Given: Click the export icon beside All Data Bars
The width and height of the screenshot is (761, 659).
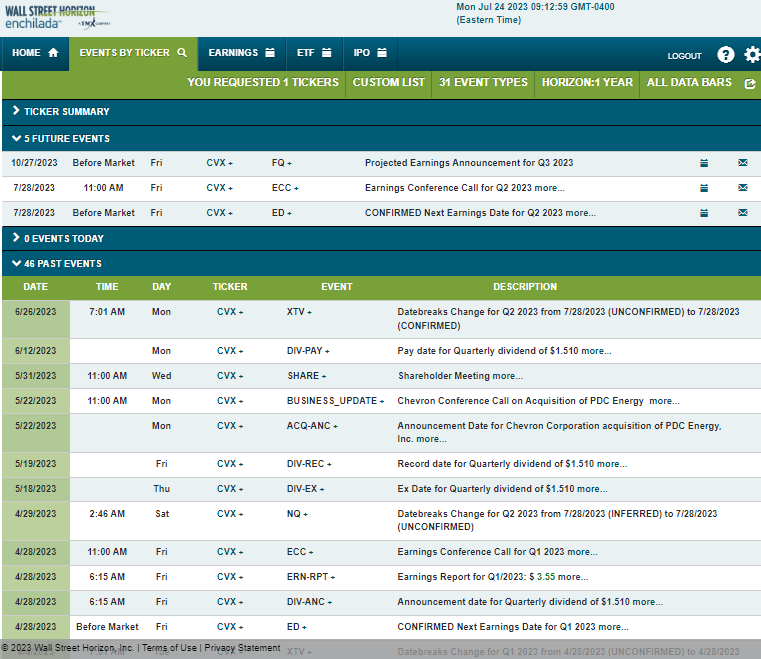Looking at the screenshot, I should [x=750, y=83].
